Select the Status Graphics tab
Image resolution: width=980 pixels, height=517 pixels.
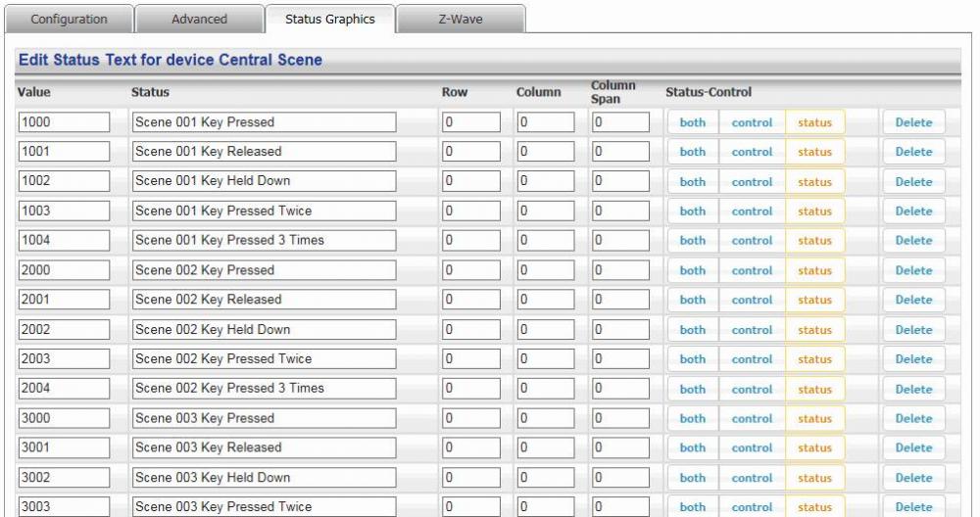329,20
